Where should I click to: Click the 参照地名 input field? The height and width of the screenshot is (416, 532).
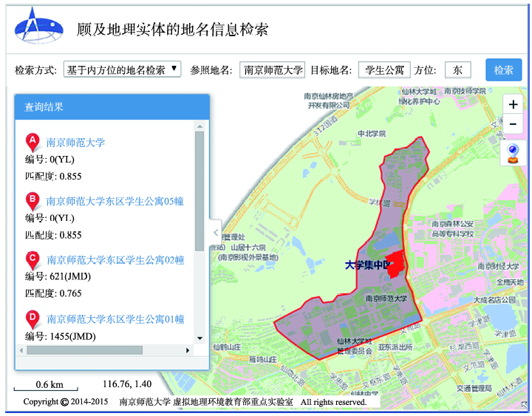[273, 70]
